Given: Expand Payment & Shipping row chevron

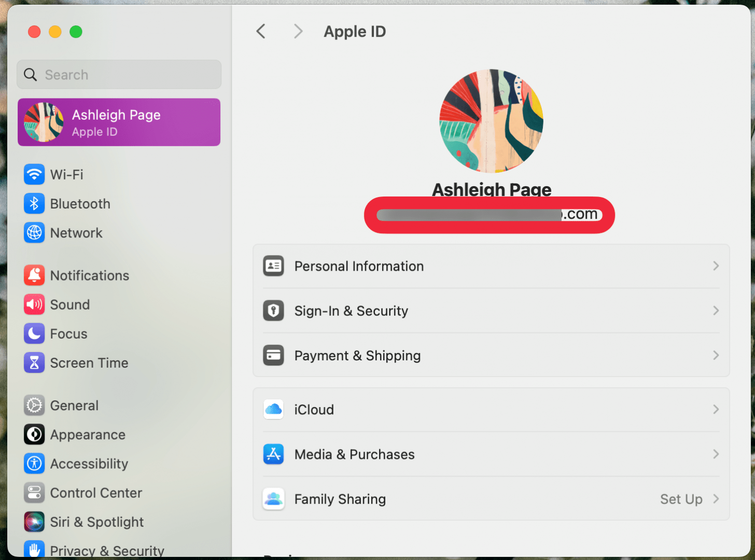Looking at the screenshot, I should [716, 356].
